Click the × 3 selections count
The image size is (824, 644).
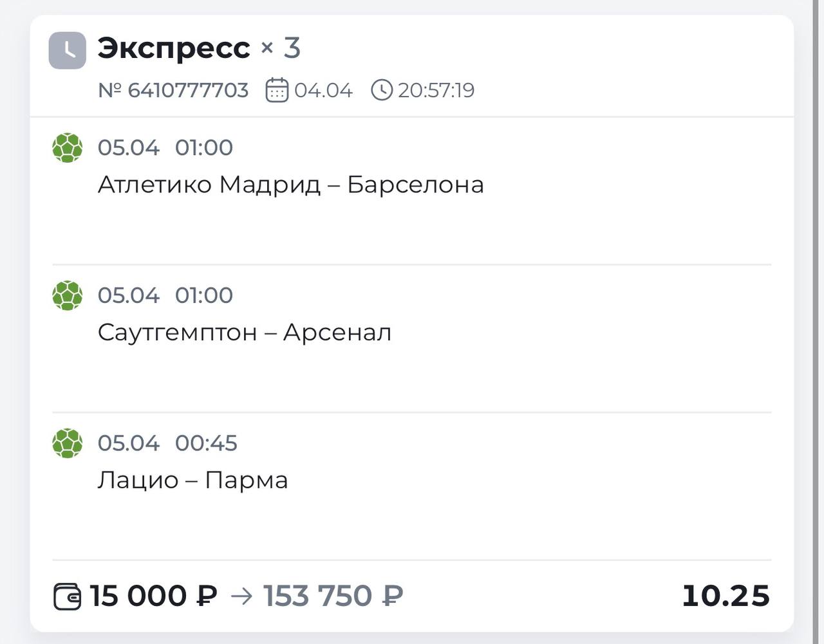click(x=281, y=48)
